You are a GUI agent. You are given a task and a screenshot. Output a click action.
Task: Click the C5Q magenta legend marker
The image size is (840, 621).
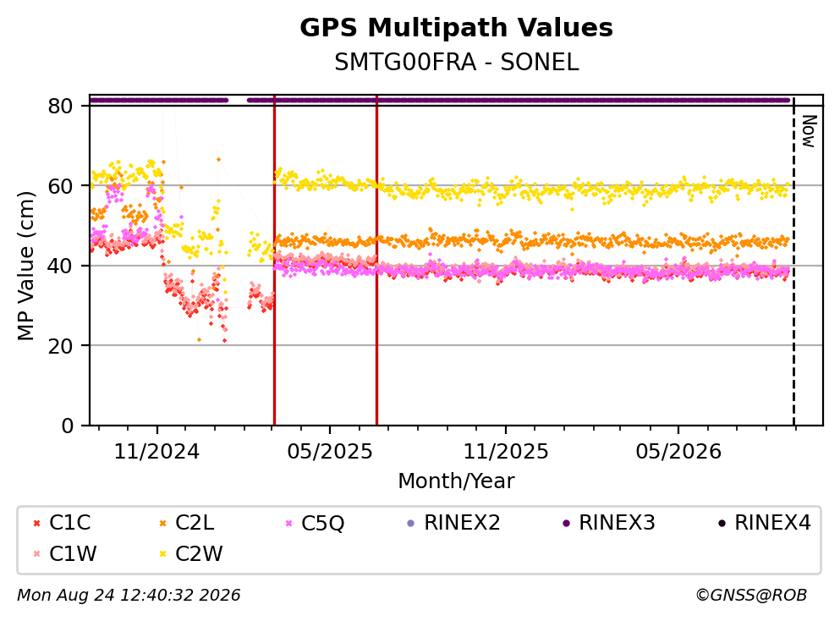click(x=289, y=523)
